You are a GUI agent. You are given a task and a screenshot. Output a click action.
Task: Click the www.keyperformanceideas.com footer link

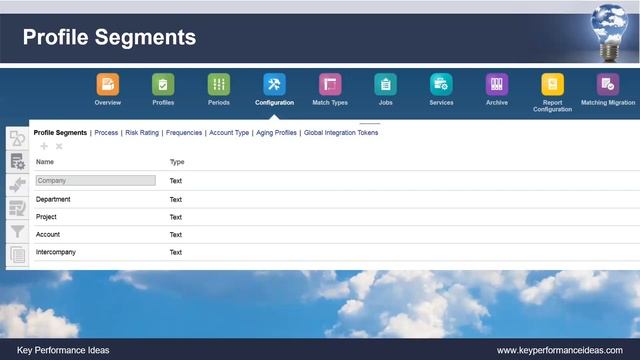coord(560,350)
